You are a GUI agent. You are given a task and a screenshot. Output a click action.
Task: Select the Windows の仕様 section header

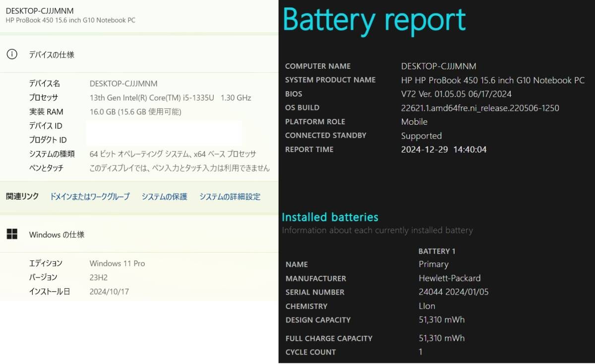(x=57, y=235)
